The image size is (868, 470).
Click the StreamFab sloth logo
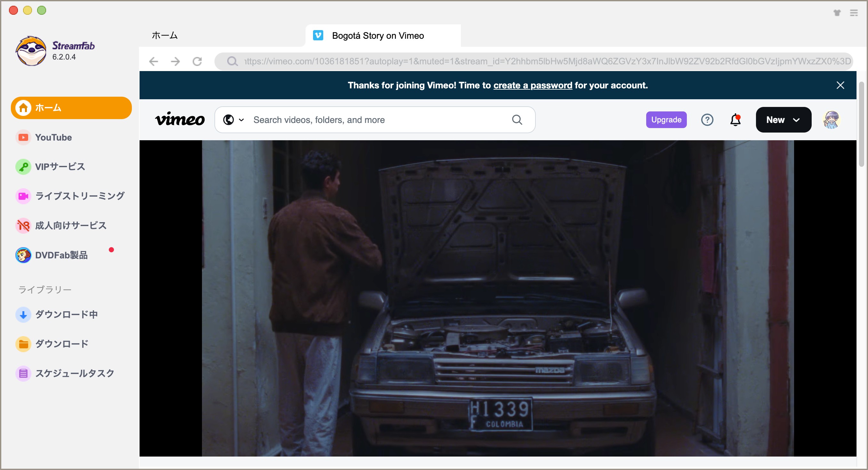31,51
